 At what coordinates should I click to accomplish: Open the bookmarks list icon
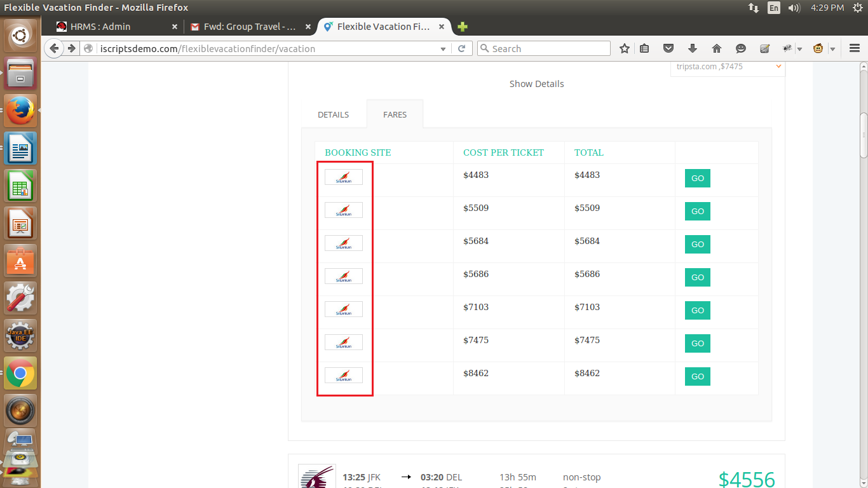tap(644, 49)
